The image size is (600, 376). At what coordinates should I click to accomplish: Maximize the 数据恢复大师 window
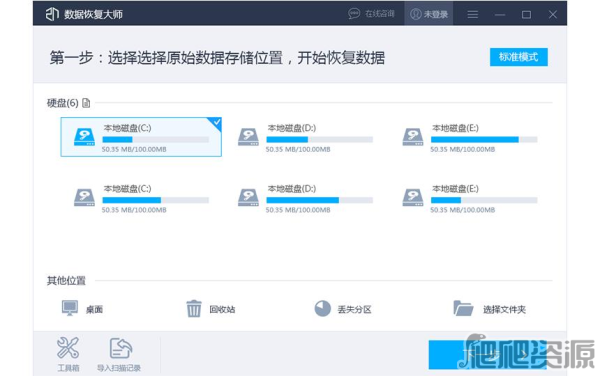click(x=527, y=15)
